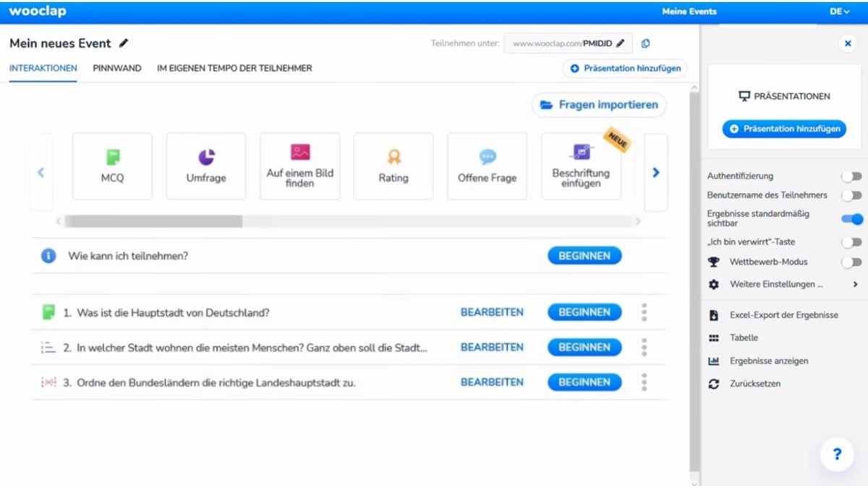This screenshot has width=868, height=488.
Task: Click Excel-Export der Ergebnisse
Action: tap(783, 315)
